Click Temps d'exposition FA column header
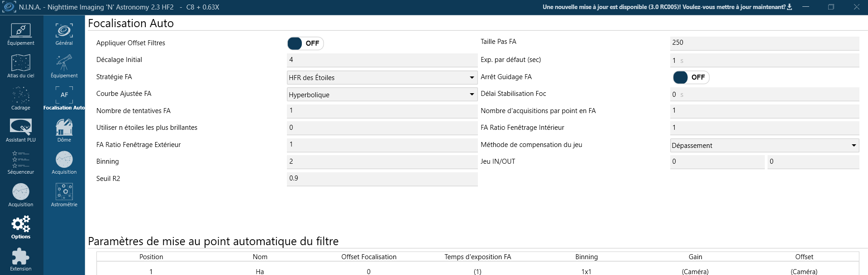Screen dimensions: 868x275 [x=477, y=257]
